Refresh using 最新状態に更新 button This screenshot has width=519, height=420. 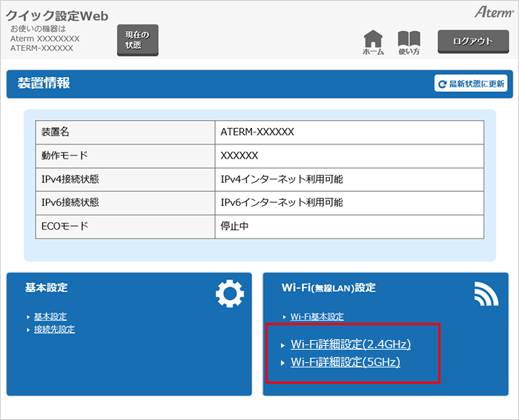point(471,84)
